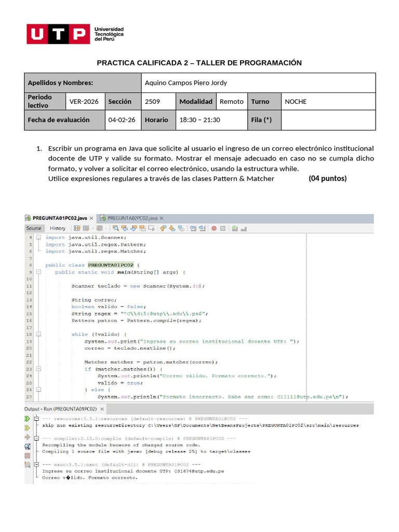Re-run with different parameters yellow arrows
This screenshot has width=399, height=532.
(x=28, y=428)
